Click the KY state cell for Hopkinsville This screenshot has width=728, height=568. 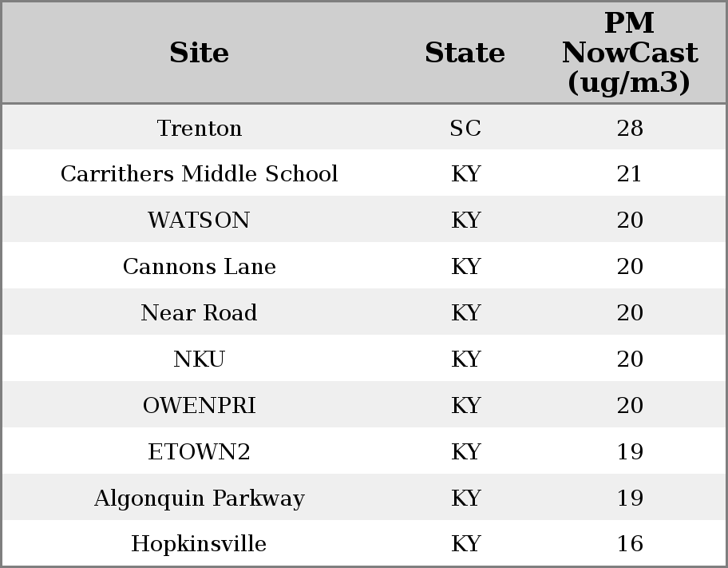[465, 544]
